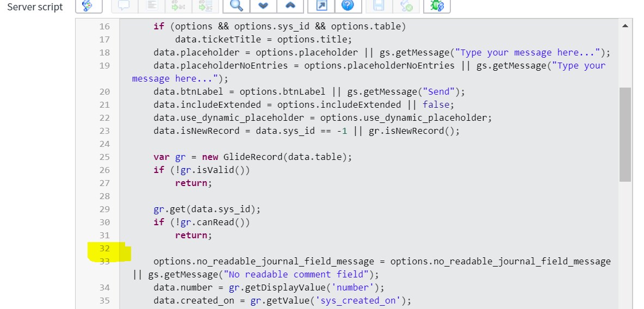Open search with the magnifier icon
The height and width of the screenshot is (309, 644).
coord(236,5)
